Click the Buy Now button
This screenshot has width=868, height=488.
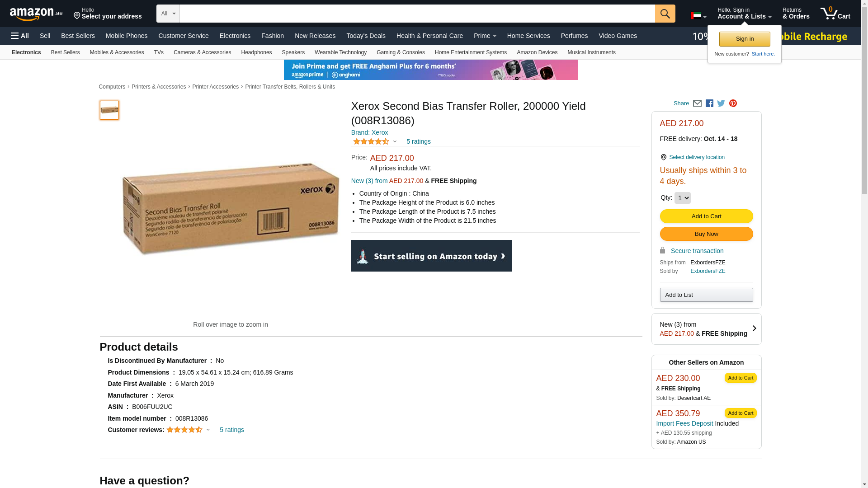tap(706, 234)
